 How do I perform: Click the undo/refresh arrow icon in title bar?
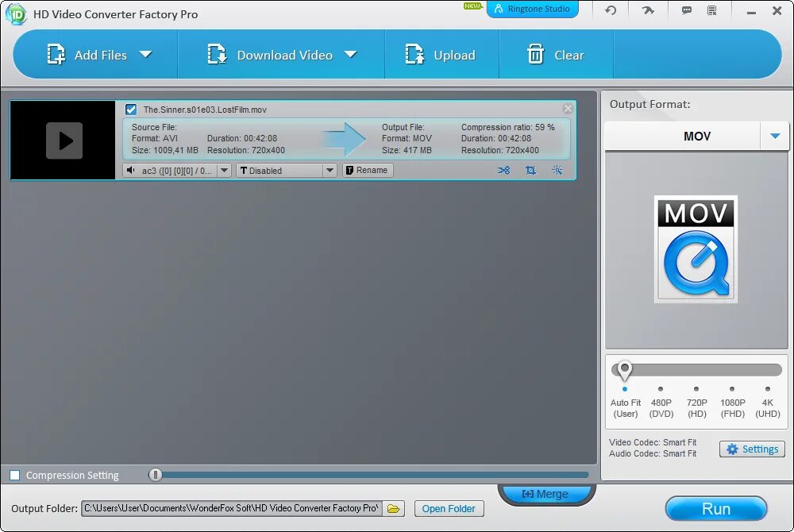(611, 10)
